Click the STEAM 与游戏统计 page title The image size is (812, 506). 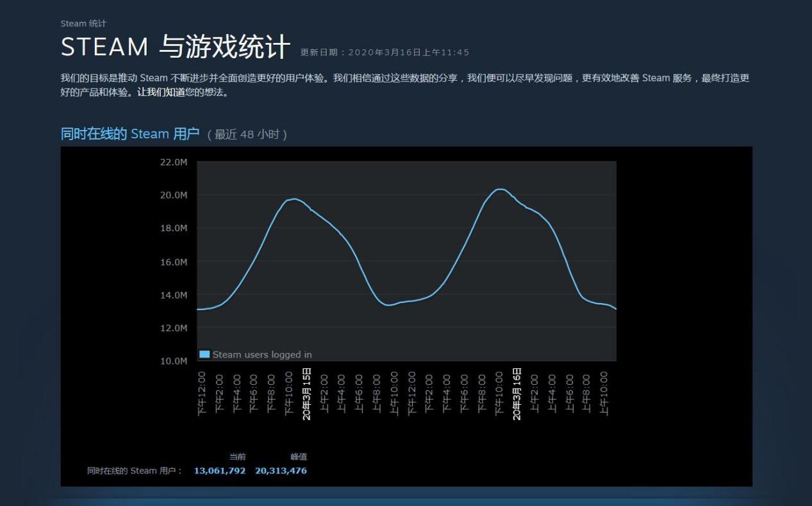click(176, 47)
